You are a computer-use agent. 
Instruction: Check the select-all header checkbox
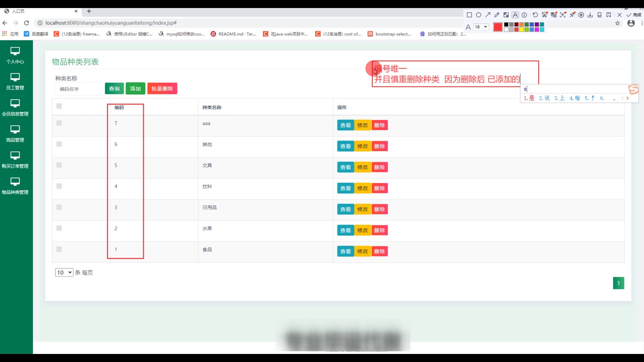coord(59,106)
